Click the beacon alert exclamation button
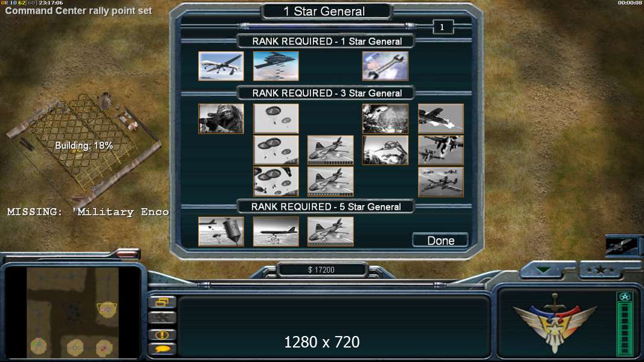Screen dimensions: 644x362 point(163,334)
